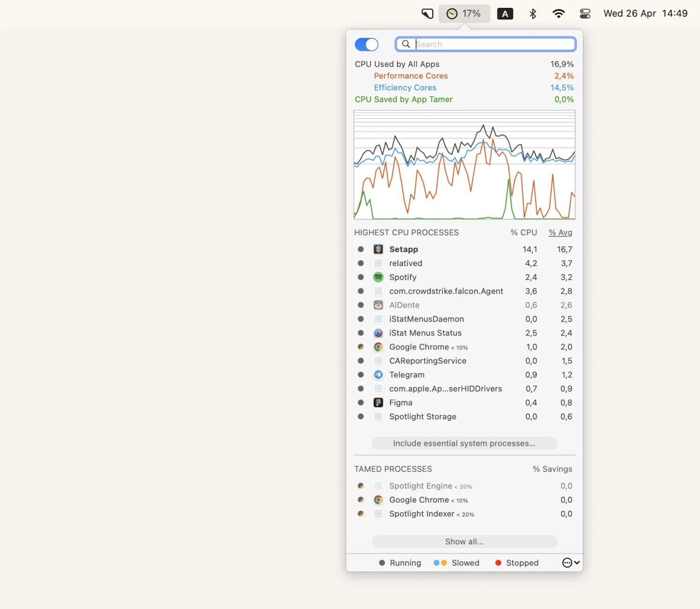Click the Spotify app icon

pyautogui.click(x=379, y=277)
